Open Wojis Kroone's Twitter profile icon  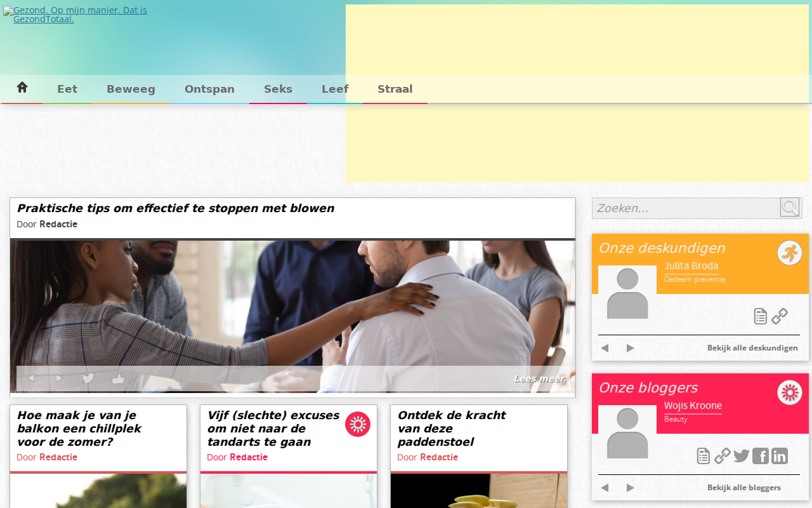[742, 456]
